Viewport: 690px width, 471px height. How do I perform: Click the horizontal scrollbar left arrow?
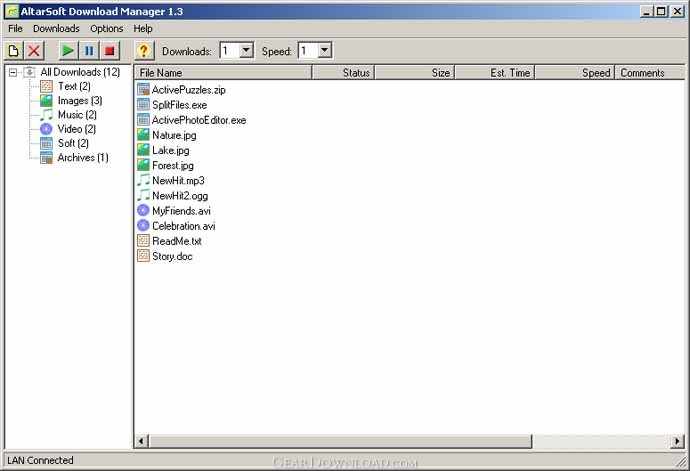tap(141, 441)
